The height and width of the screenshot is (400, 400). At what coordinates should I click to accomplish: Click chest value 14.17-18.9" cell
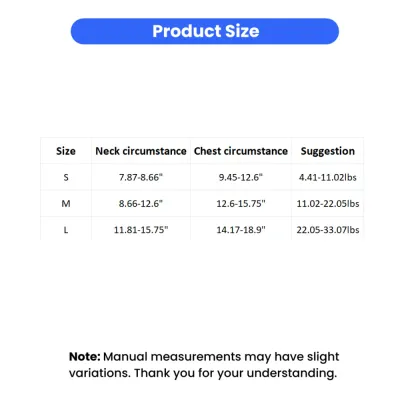tap(241, 230)
